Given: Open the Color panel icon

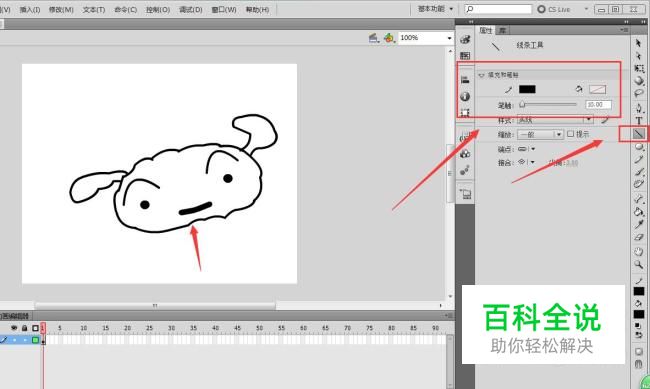Looking at the screenshot, I should pos(465,39).
